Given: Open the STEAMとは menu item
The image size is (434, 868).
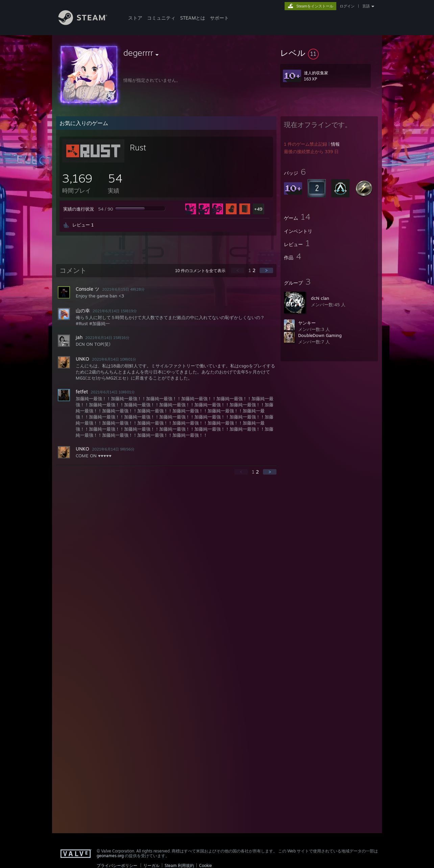Looking at the screenshot, I should (x=193, y=18).
